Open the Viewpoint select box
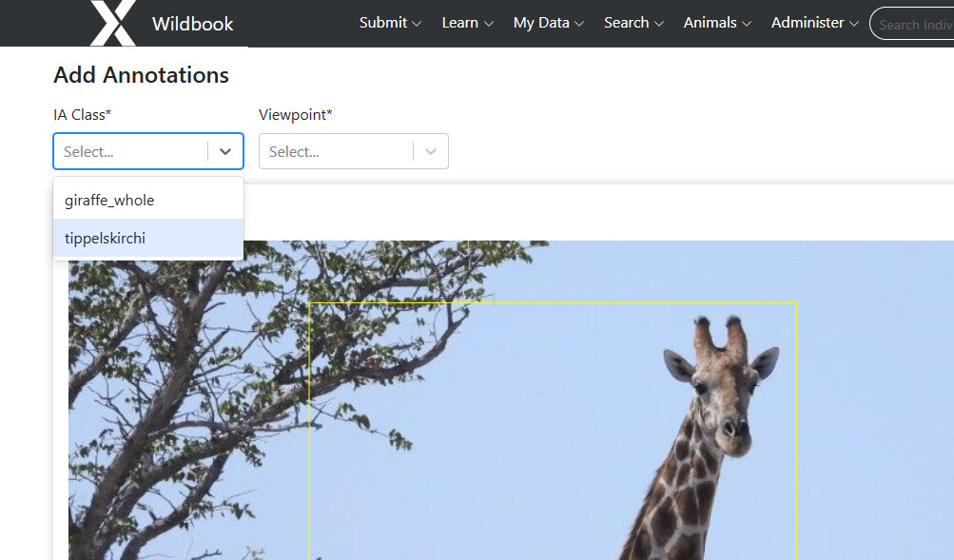 354,151
